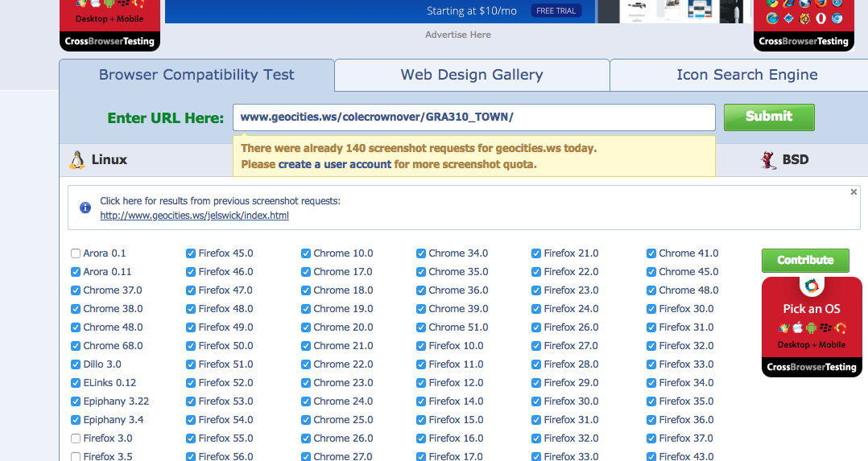Select the BSD platform tab
868x461 pixels.
click(784, 160)
